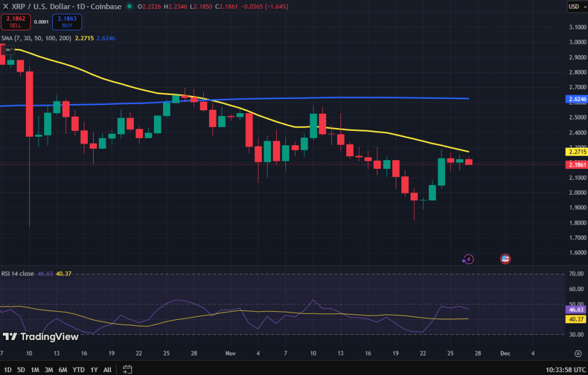Click the Nov label on time axis
This screenshot has width=588, height=375.
tap(231, 353)
